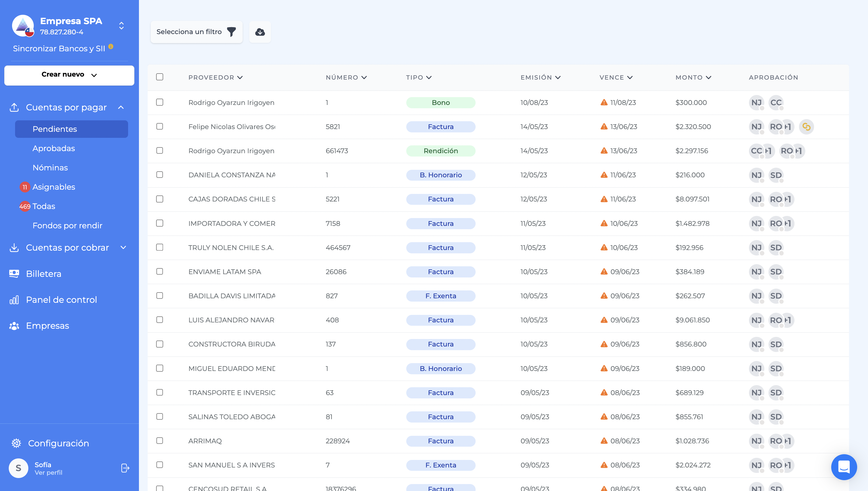868x491 pixels.
Task: Click the info icon next to Sincronizar Bancos y SII
Action: [111, 46]
